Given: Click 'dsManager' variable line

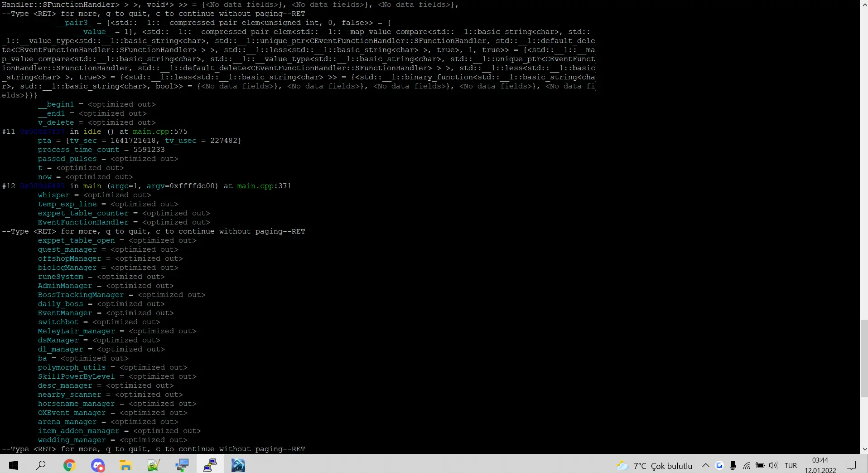Looking at the screenshot, I should [x=99, y=340].
